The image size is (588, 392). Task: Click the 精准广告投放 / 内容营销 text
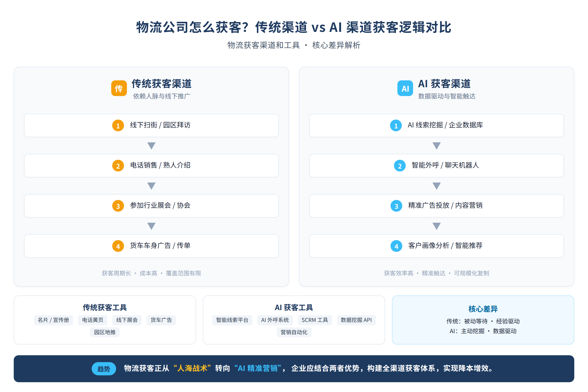445,206
